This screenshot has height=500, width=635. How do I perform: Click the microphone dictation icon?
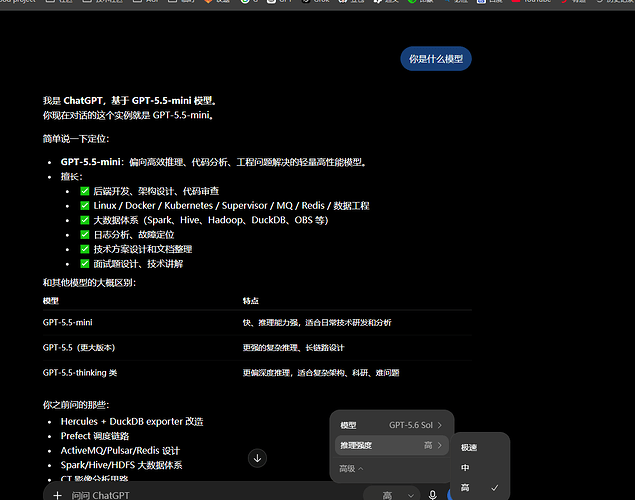(x=433, y=495)
